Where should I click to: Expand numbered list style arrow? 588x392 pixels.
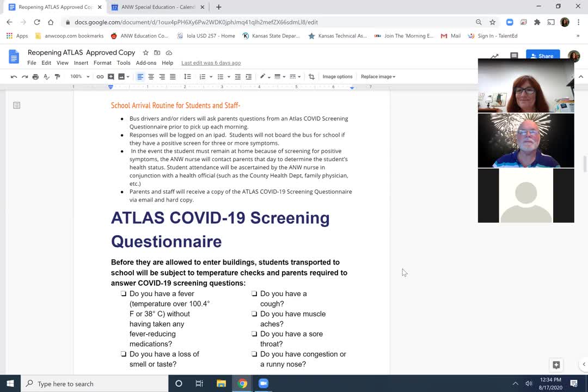[x=211, y=77]
